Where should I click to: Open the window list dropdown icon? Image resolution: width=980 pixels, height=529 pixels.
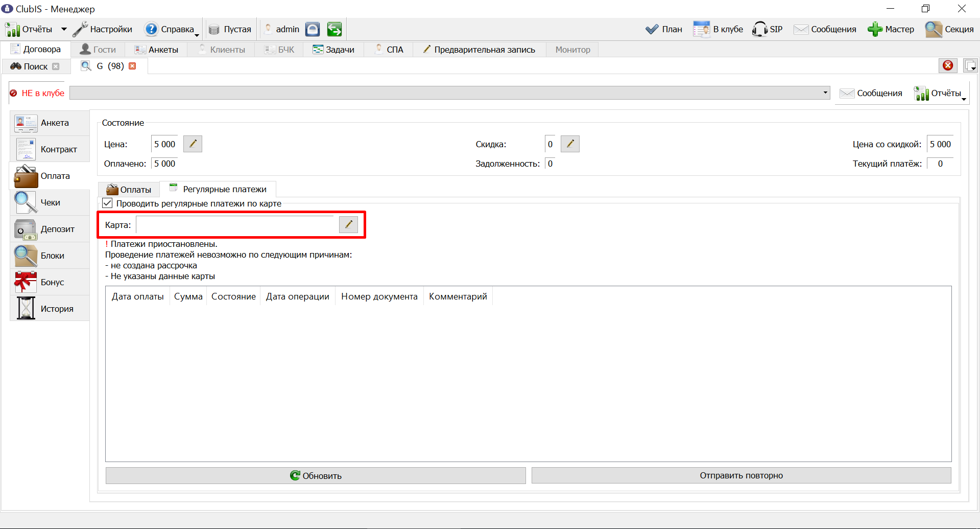(x=970, y=65)
